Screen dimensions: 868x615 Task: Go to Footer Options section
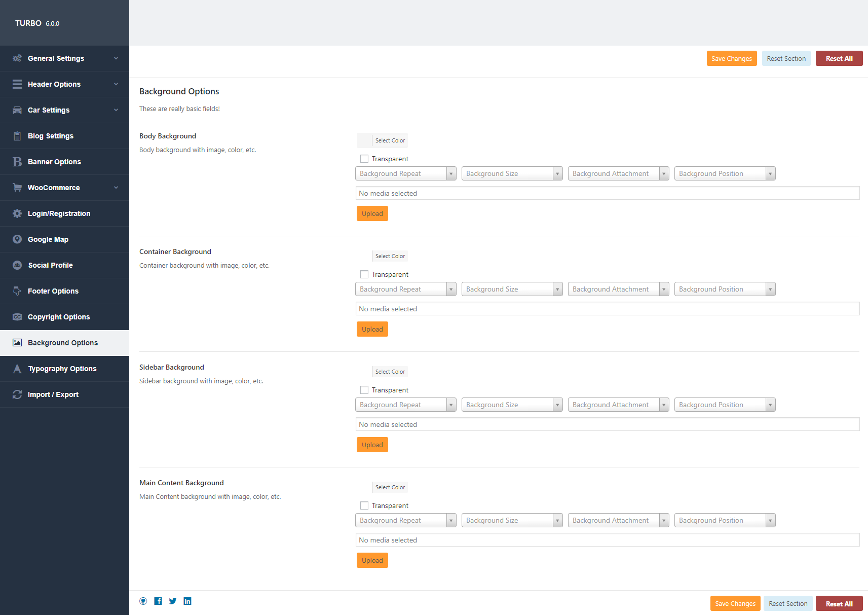point(53,291)
